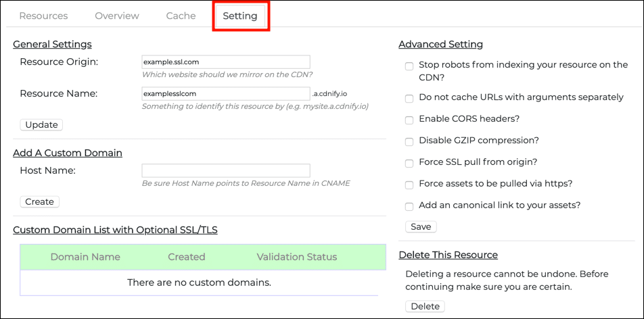Check Disable GZIP compression option
Viewport: 644px width, 319px height.
coord(409,142)
